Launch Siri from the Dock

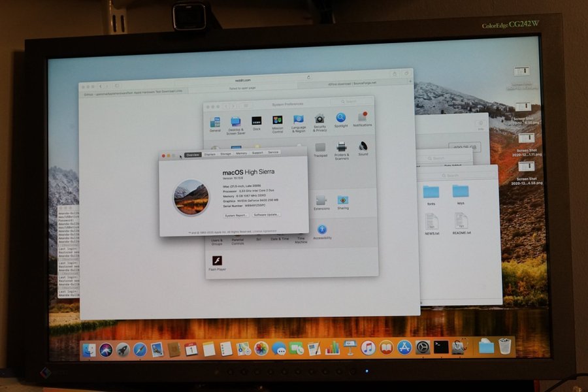[x=106, y=350]
